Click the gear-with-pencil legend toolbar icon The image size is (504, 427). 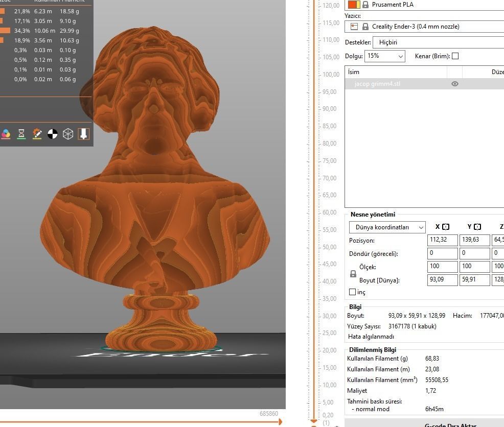(x=37, y=134)
